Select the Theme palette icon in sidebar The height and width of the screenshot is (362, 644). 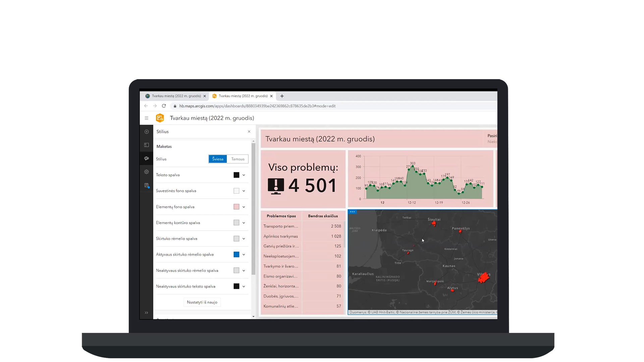tap(147, 159)
